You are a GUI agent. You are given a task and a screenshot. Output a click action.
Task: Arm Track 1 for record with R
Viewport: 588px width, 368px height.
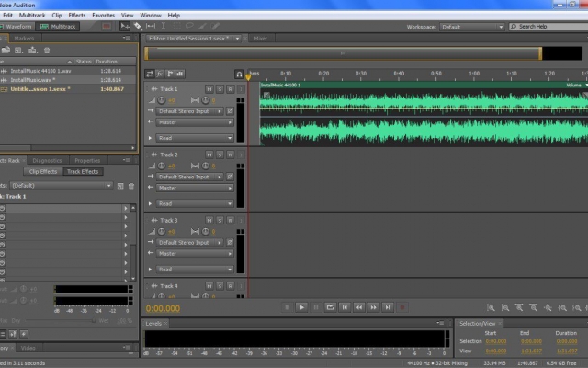(231, 89)
